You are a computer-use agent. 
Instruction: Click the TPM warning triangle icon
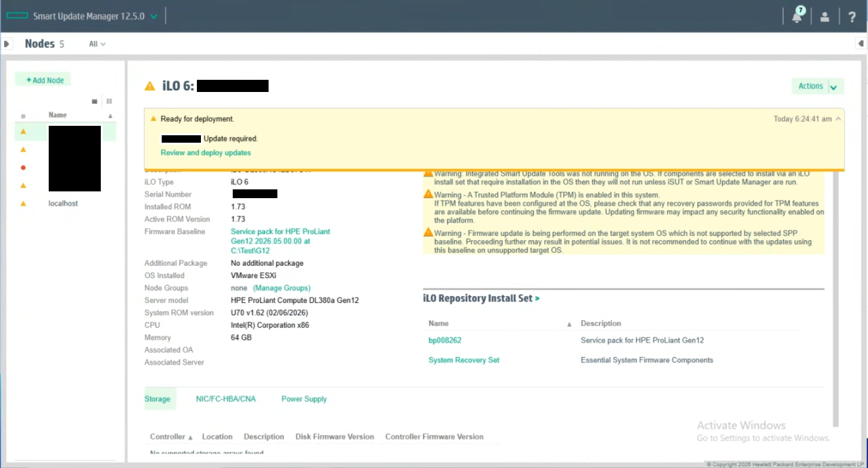428,195
